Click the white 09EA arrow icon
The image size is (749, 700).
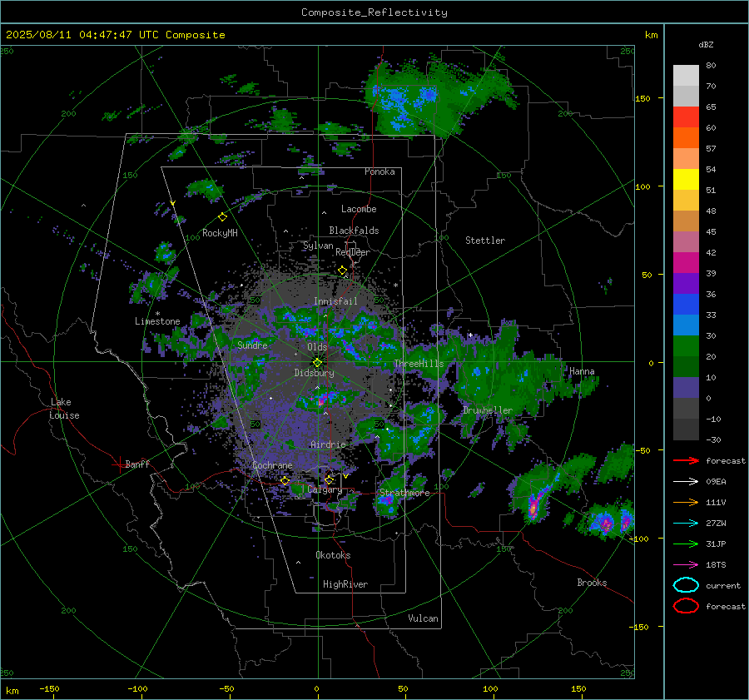point(686,481)
